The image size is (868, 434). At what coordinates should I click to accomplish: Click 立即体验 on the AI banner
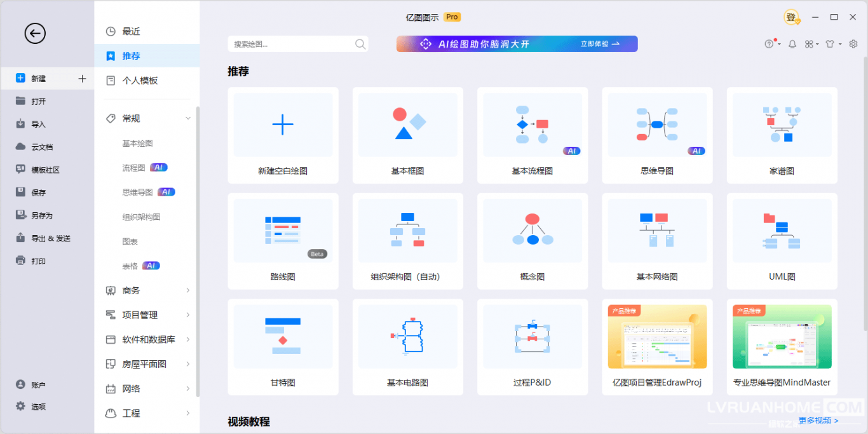[599, 44]
